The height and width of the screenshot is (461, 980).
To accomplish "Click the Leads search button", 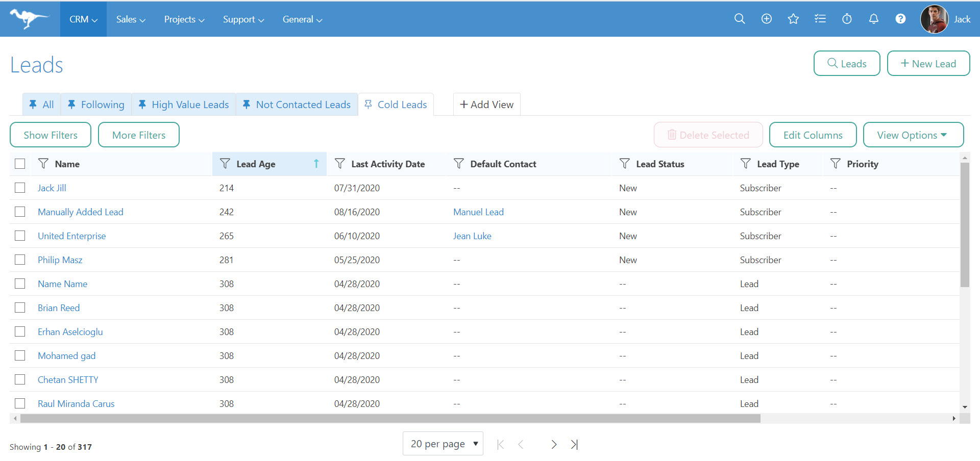I will (x=847, y=63).
